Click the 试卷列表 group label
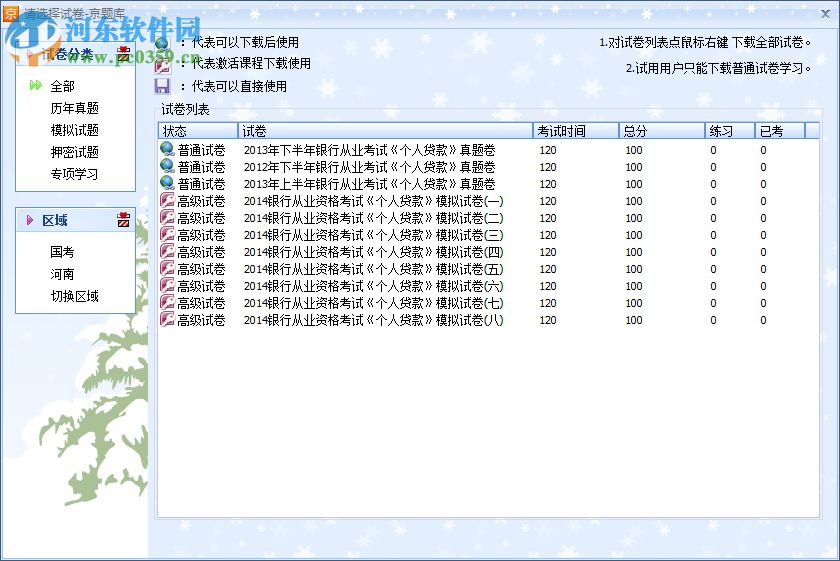 (185, 110)
